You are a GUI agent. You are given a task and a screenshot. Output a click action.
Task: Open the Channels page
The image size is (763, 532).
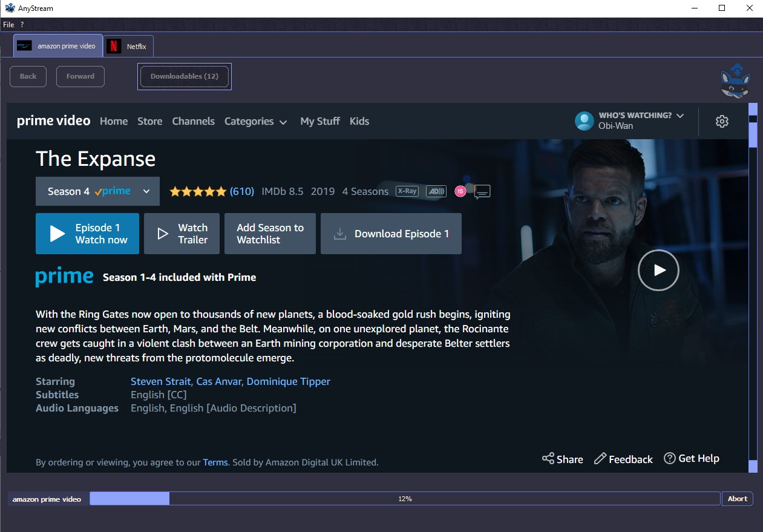pyautogui.click(x=193, y=121)
